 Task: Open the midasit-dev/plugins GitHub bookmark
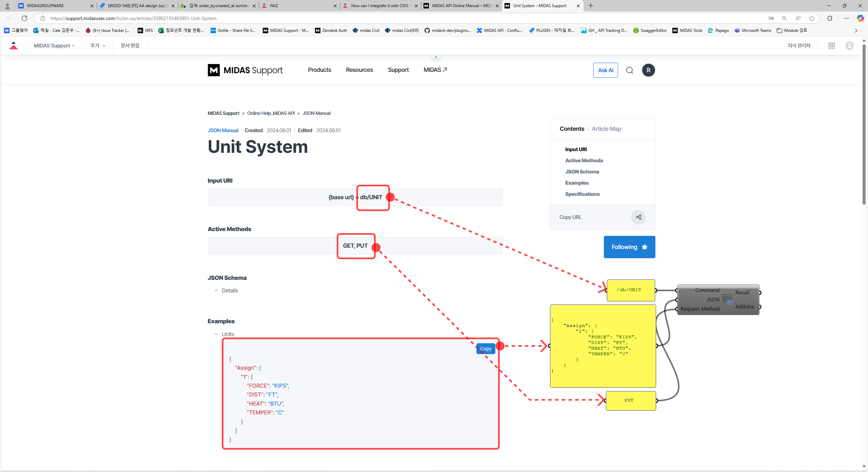point(448,30)
